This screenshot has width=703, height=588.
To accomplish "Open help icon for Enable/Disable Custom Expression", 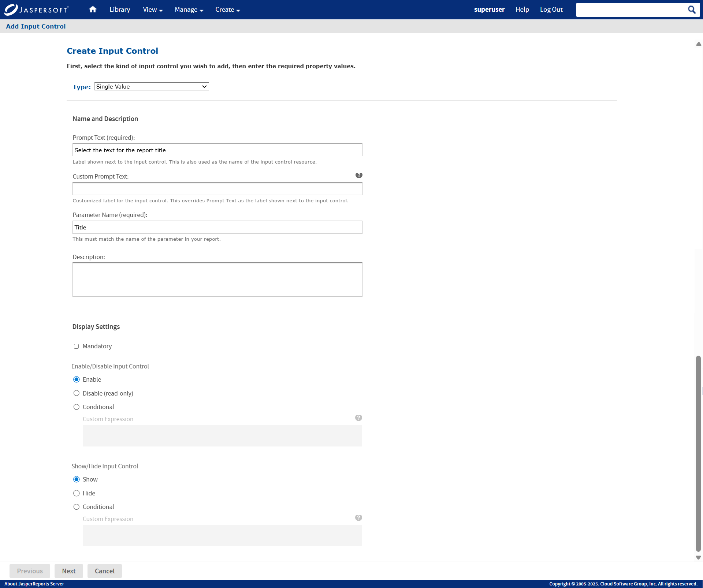I will click(x=358, y=418).
